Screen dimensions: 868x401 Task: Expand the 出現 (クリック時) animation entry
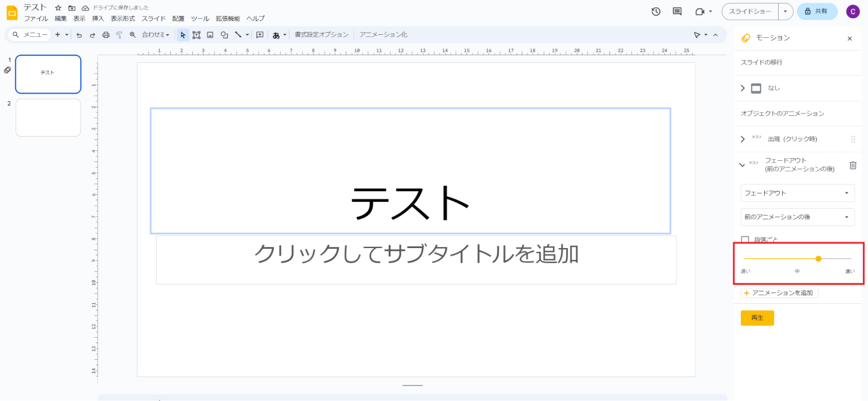pyautogui.click(x=743, y=139)
